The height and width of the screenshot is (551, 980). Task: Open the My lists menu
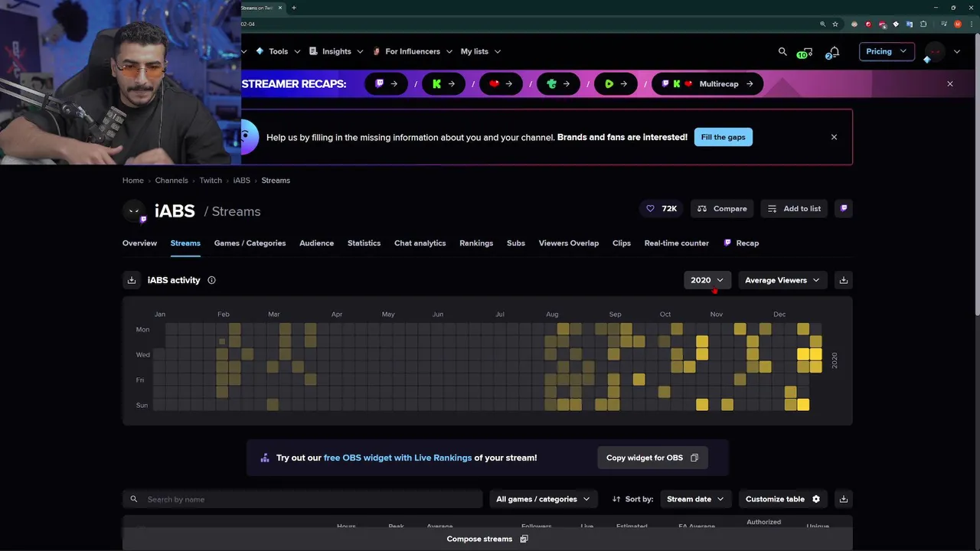[x=481, y=51]
